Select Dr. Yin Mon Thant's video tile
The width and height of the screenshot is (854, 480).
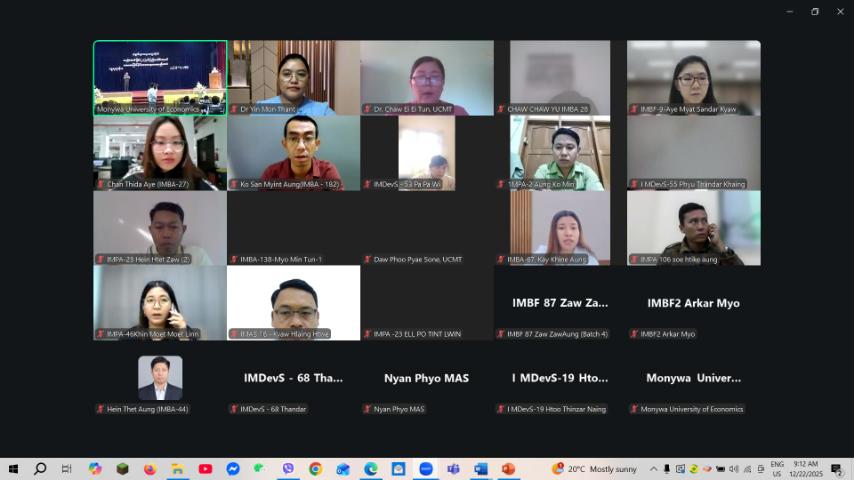pyautogui.click(x=293, y=77)
